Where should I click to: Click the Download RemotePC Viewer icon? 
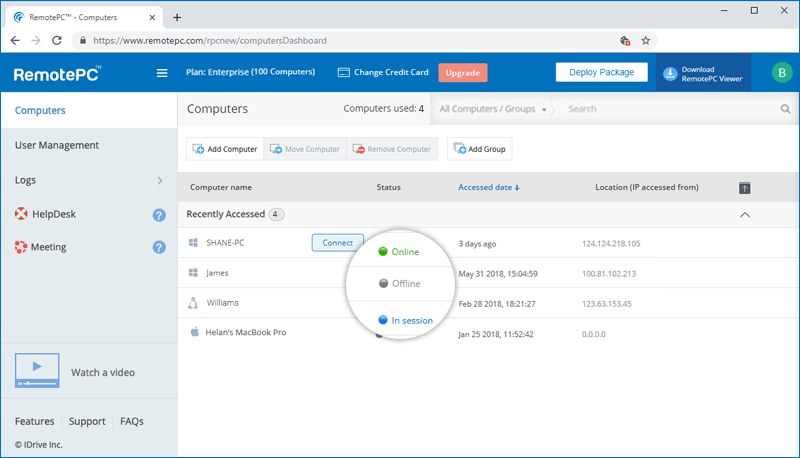tap(670, 74)
